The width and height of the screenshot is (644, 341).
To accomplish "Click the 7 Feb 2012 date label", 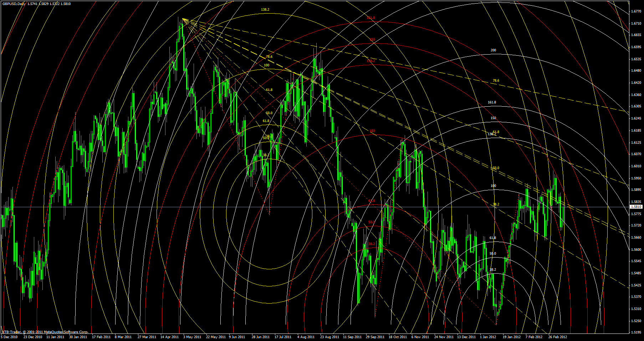I will pyautogui.click(x=534, y=337).
